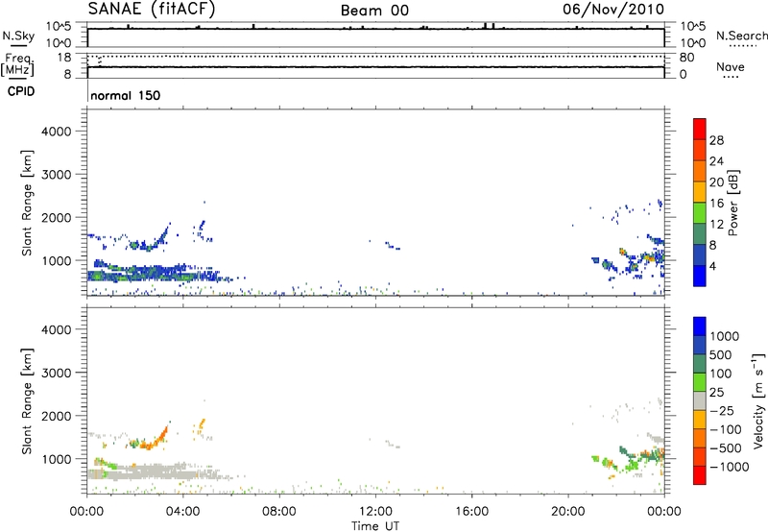Click the power colorbar blue bottom segment
Screen dimensions: 768x532
(700, 276)
